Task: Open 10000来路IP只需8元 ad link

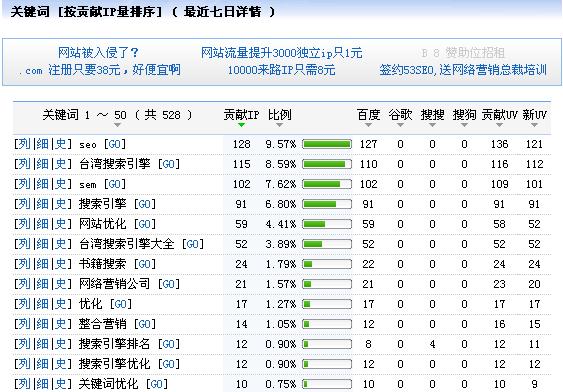Action: (x=282, y=70)
